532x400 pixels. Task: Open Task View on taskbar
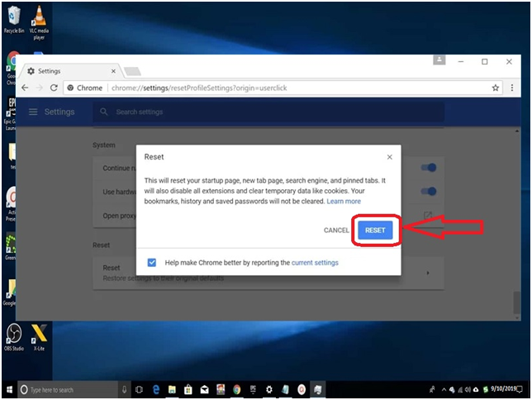click(x=139, y=389)
